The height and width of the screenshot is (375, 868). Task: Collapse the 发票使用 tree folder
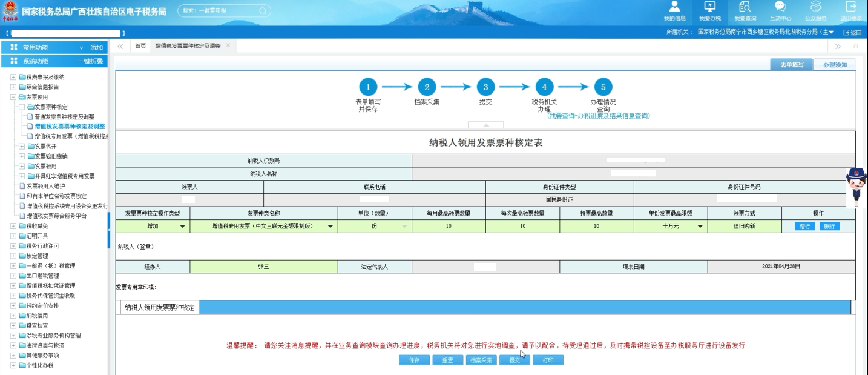point(13,97)
